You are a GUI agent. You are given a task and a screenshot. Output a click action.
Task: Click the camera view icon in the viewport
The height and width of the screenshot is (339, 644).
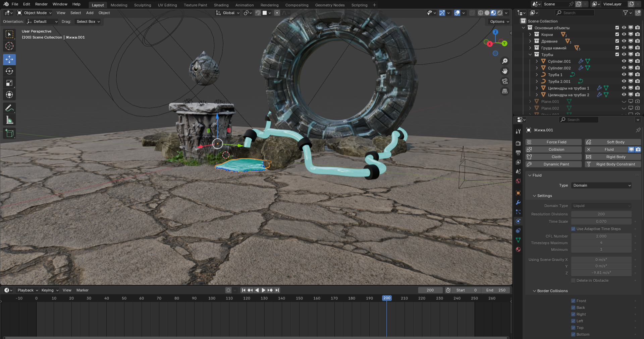(x=504, y=81)
